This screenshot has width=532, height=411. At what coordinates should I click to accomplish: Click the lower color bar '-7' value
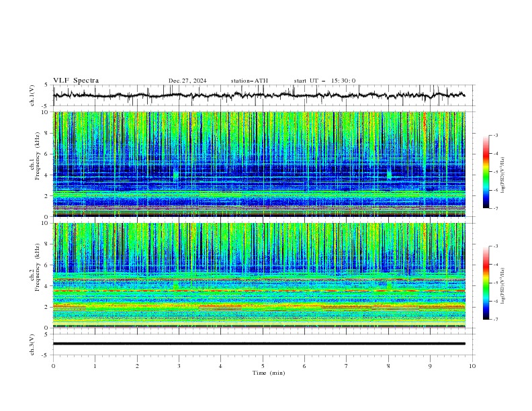coord(495,320)
